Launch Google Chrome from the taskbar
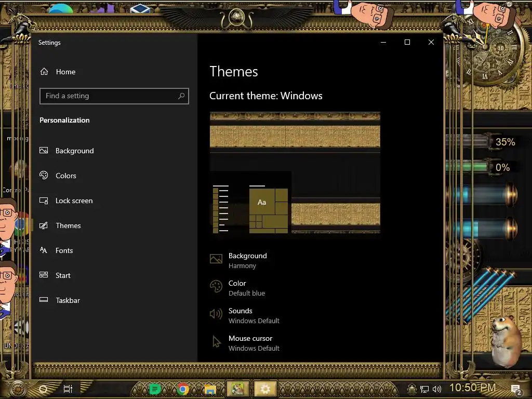This screenshot has height=399, width=532. 182,389
